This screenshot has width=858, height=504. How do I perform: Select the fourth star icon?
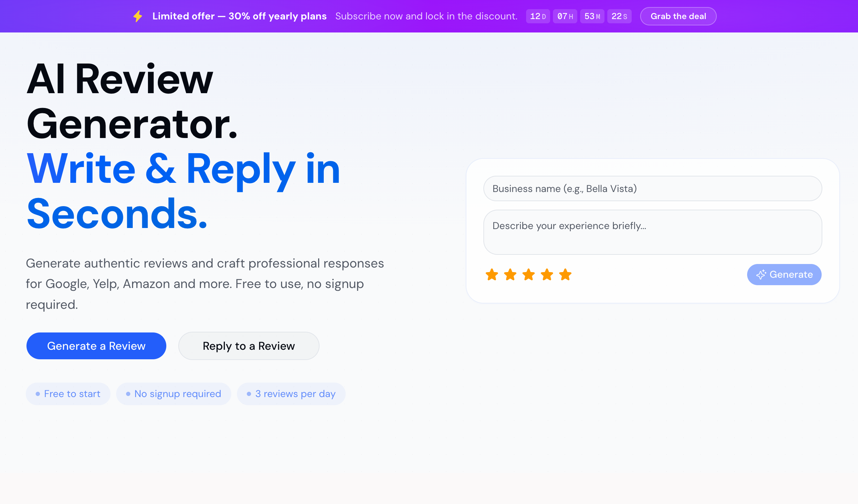(547, 275)
